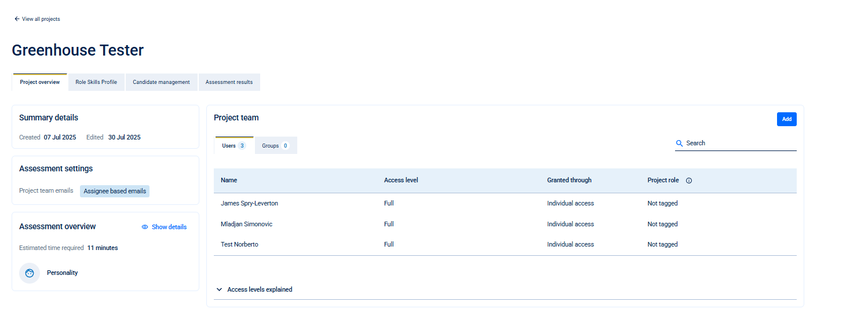Viewport: 868px width, 327px height.
Task: Switch to the Groups tab
Action: 276,145
